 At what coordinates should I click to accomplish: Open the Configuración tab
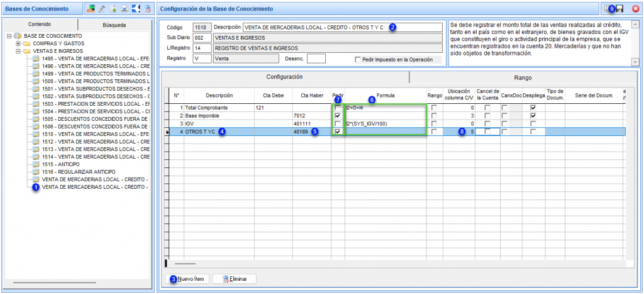point(284,77)
